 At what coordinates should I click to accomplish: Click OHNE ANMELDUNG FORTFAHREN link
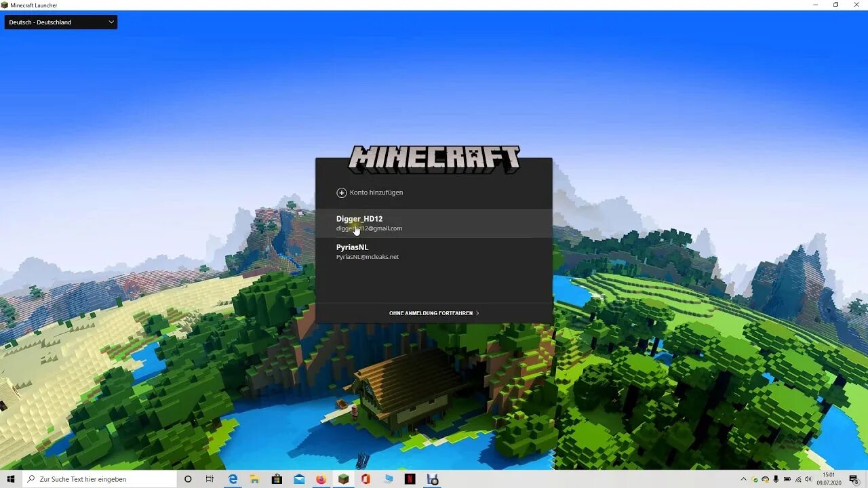coord(434,313)
